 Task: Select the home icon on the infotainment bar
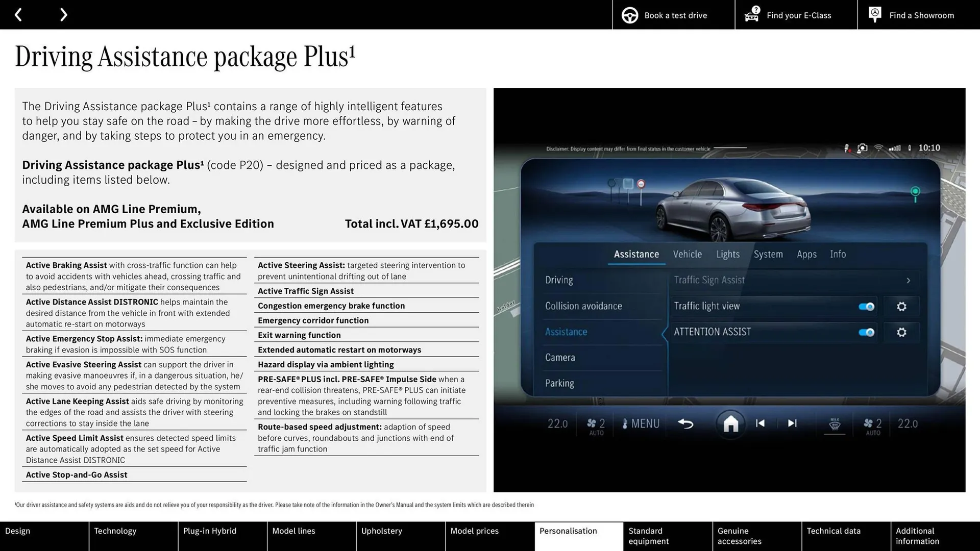730,424
